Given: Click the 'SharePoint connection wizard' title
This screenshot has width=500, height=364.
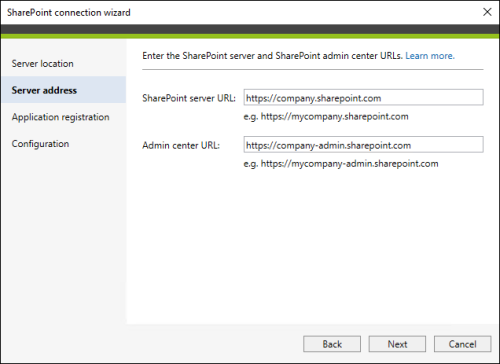Looking at the screenshot, I should [69, 12].
